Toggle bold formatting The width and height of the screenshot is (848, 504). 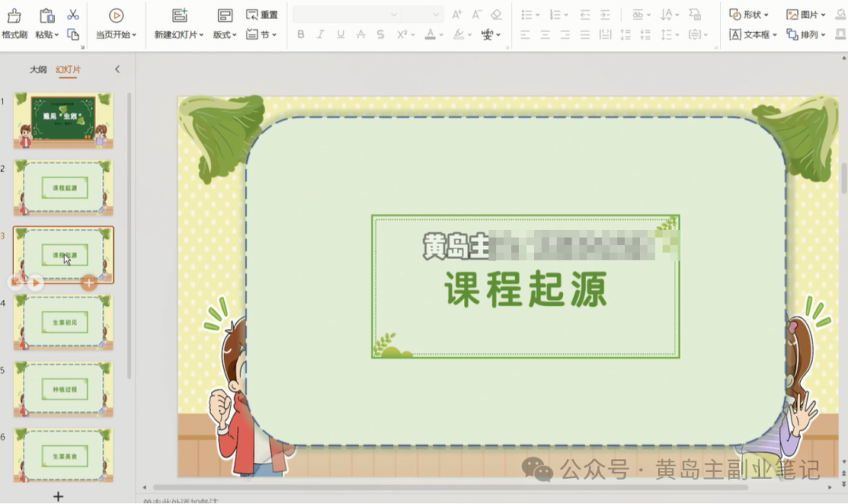(x=299, y=35)
